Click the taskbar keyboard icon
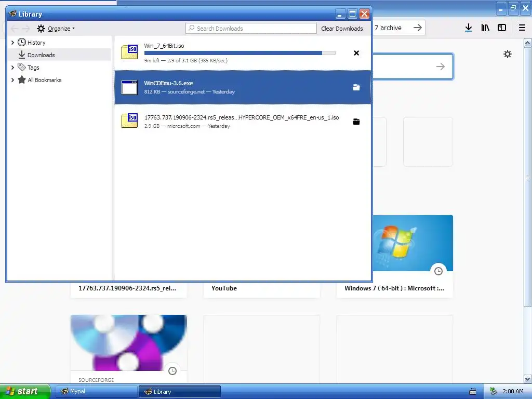 (473, 392)
